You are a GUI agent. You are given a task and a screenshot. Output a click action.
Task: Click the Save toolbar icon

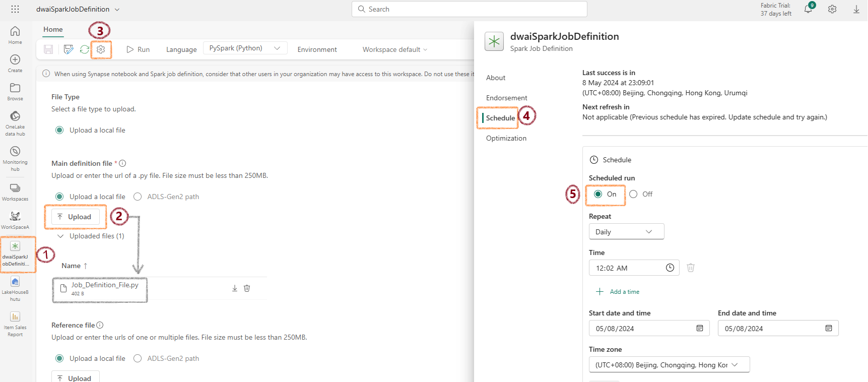pyautogui.click(x=48, y=49)
